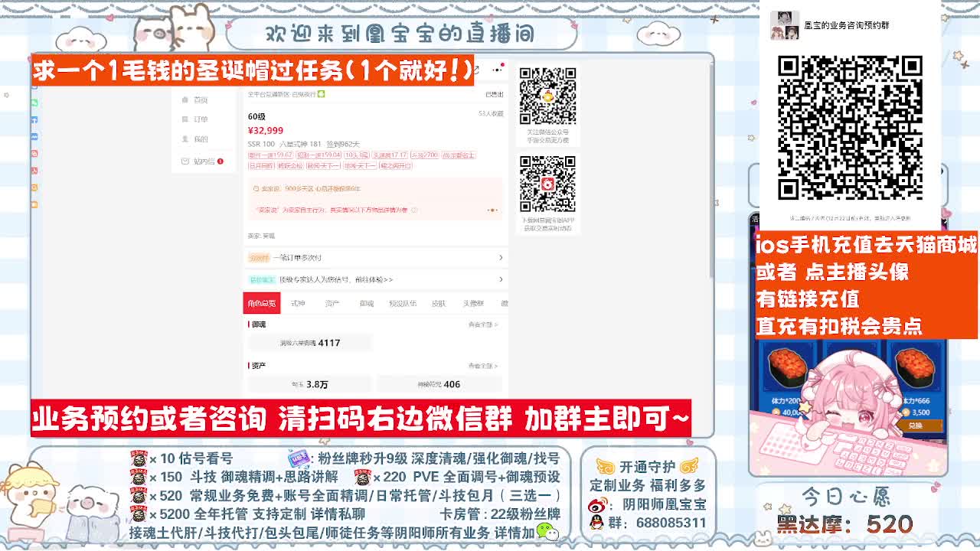Expand the 前往体验 valuation row chevron
Screen dimensions: 980x551
click(501, 279)
